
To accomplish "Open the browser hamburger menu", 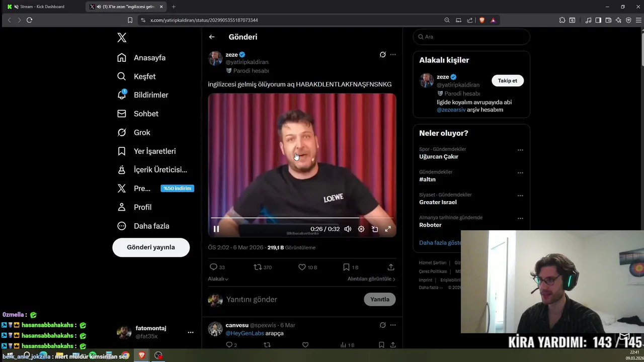I will [638, 20].
